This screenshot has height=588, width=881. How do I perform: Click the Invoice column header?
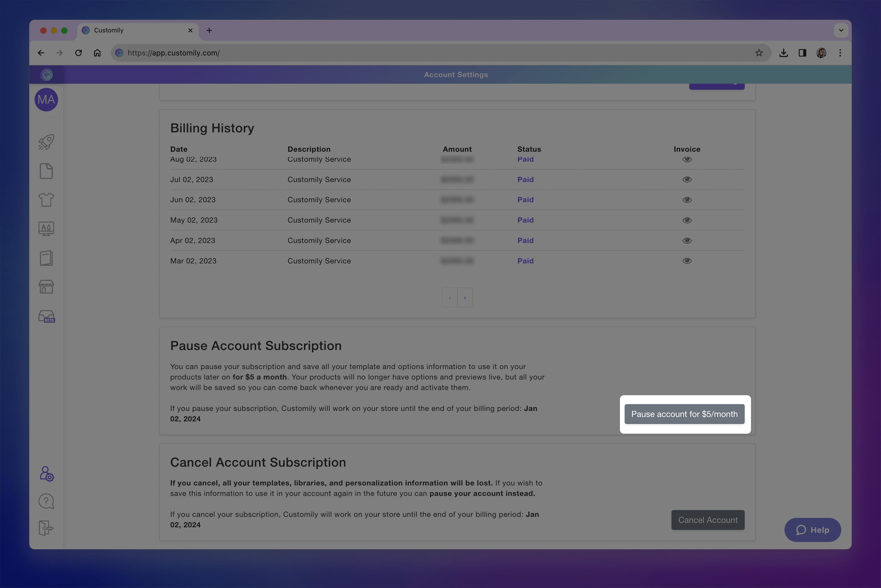687,149
